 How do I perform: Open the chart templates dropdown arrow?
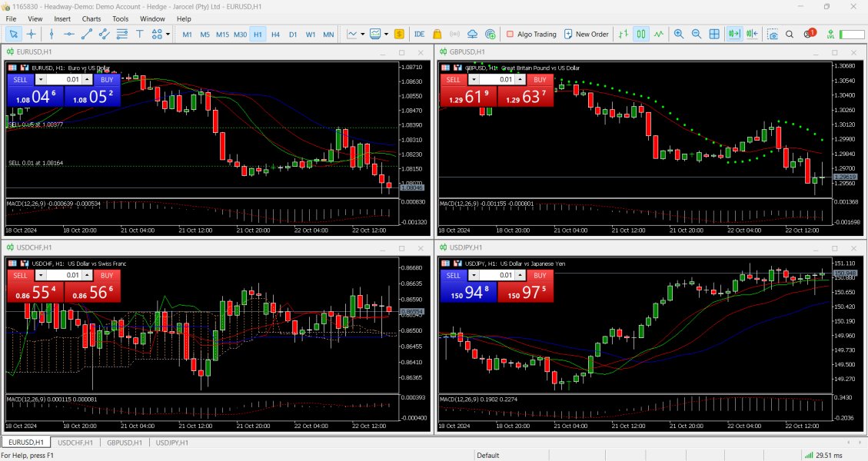click(x=387, y=35)
